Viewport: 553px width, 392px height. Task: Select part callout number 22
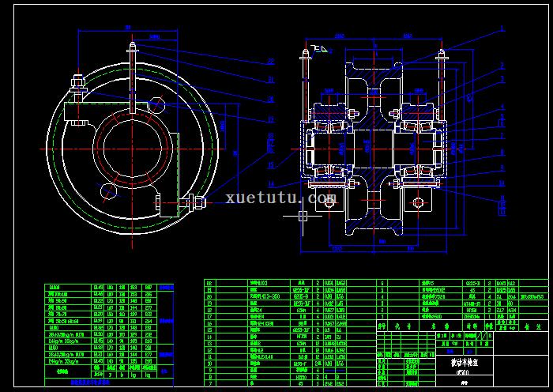click(x=270, y=61)
